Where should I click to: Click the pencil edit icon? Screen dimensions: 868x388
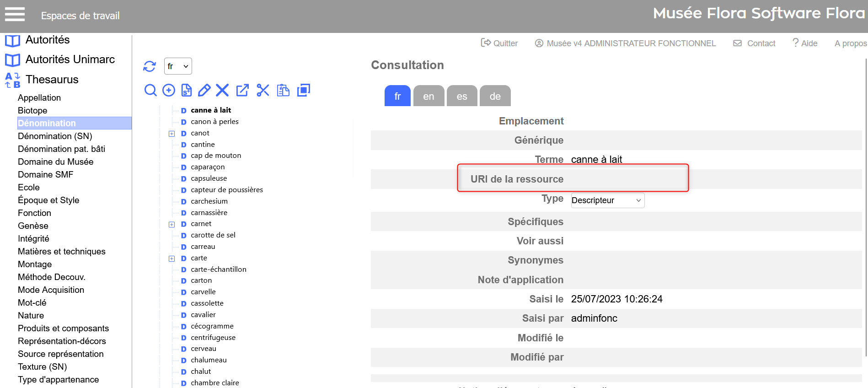tap(204, 90)
